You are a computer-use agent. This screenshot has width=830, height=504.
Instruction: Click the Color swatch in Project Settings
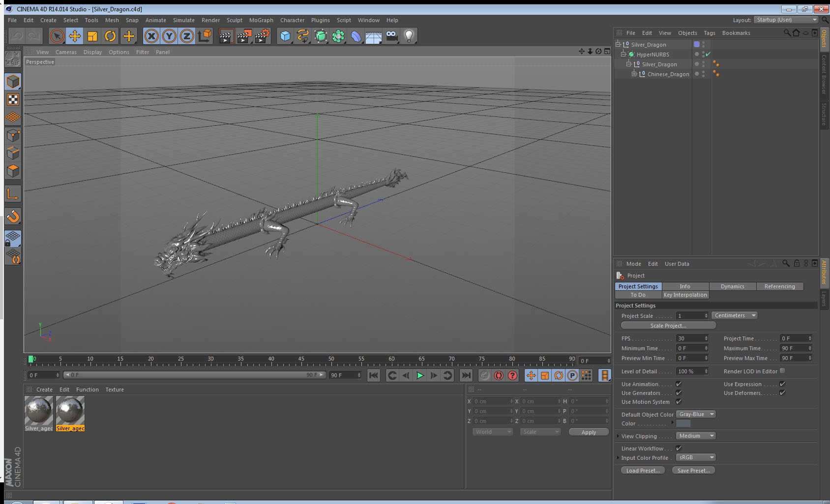(683, 423)
